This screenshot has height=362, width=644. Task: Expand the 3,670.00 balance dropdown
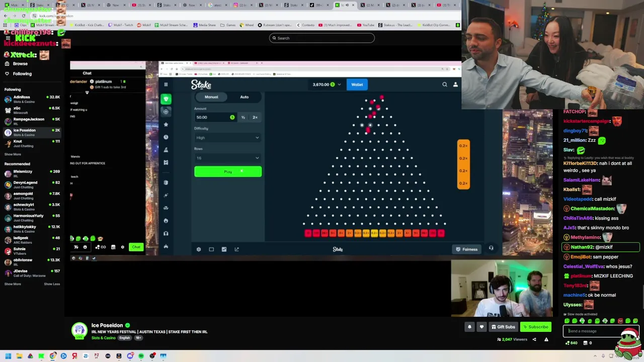click(x=327, y=84)
